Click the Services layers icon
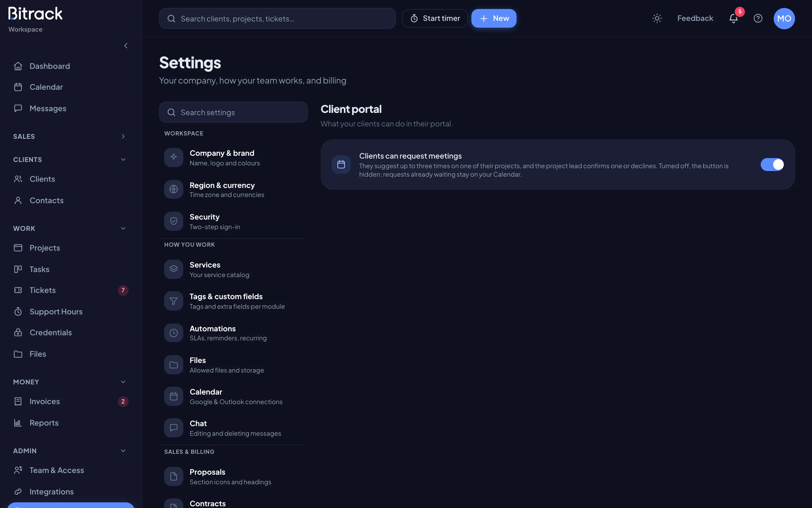The width and height of the screenshot is (812, 508). pyautogui.click(x=173, y=269)
